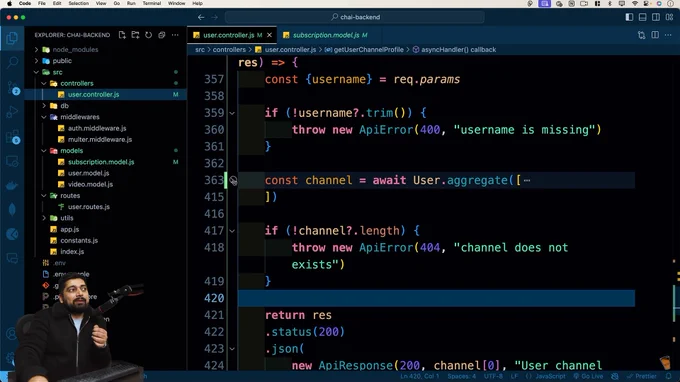
Task: Change JavaScript language mode in status bar
Action: (x=550, y=376)
